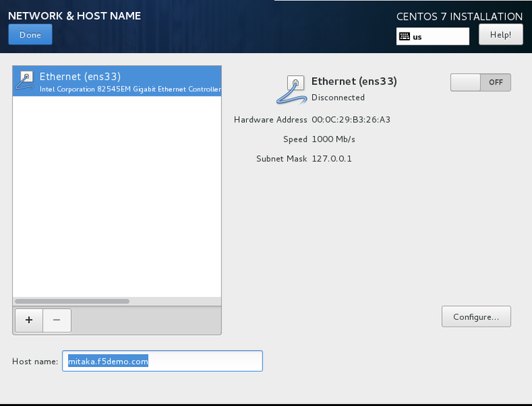
Task: Click the keyboard icon beside us
Action: point(404,37)
